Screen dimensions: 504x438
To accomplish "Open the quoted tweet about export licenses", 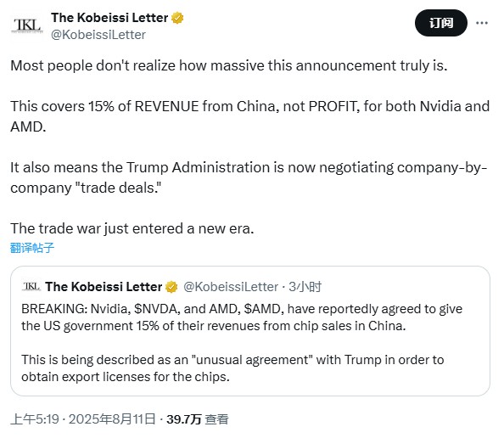I will point(250,331).
